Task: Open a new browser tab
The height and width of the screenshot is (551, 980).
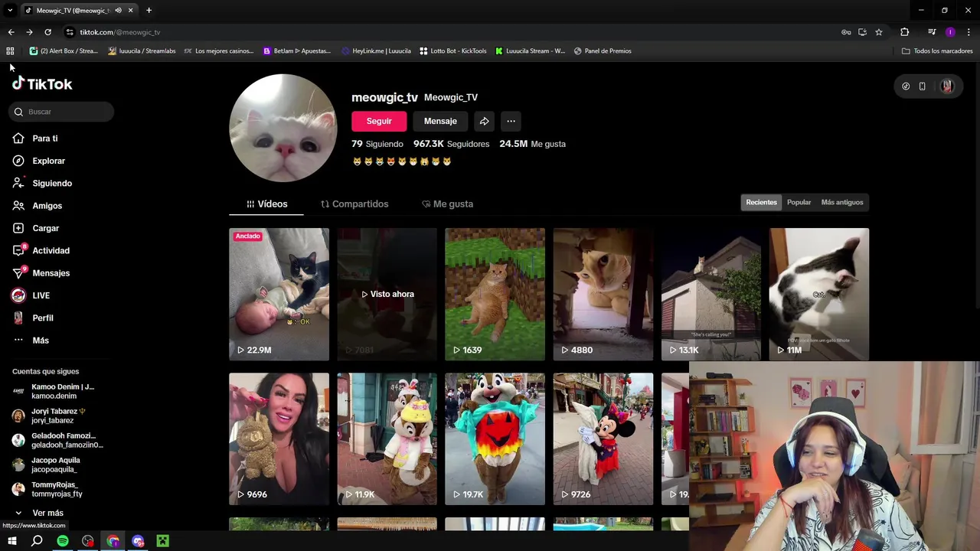Action: pyautogui.click(x=149, y=10)
